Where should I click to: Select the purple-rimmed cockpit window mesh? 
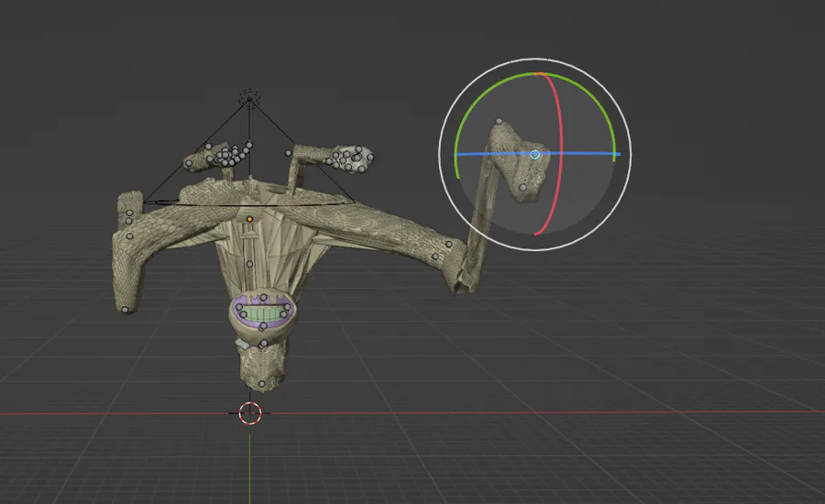[262, 313]
